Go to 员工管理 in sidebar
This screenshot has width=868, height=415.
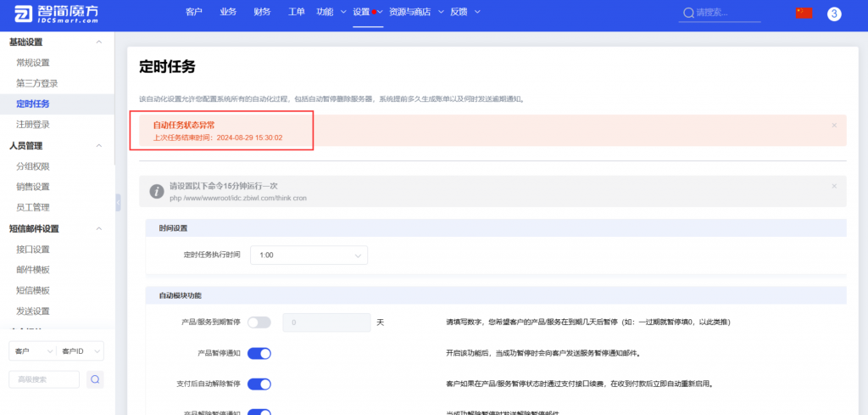tap(33, 207)
